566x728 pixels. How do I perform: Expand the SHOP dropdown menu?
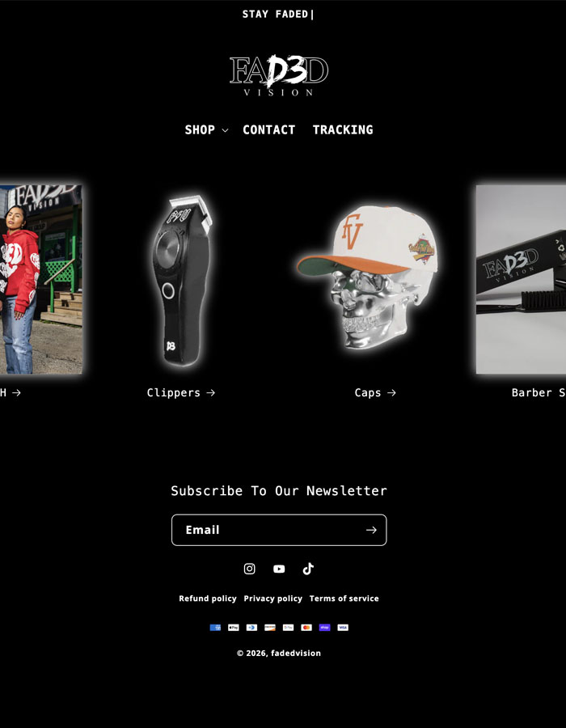coord(206,130)
